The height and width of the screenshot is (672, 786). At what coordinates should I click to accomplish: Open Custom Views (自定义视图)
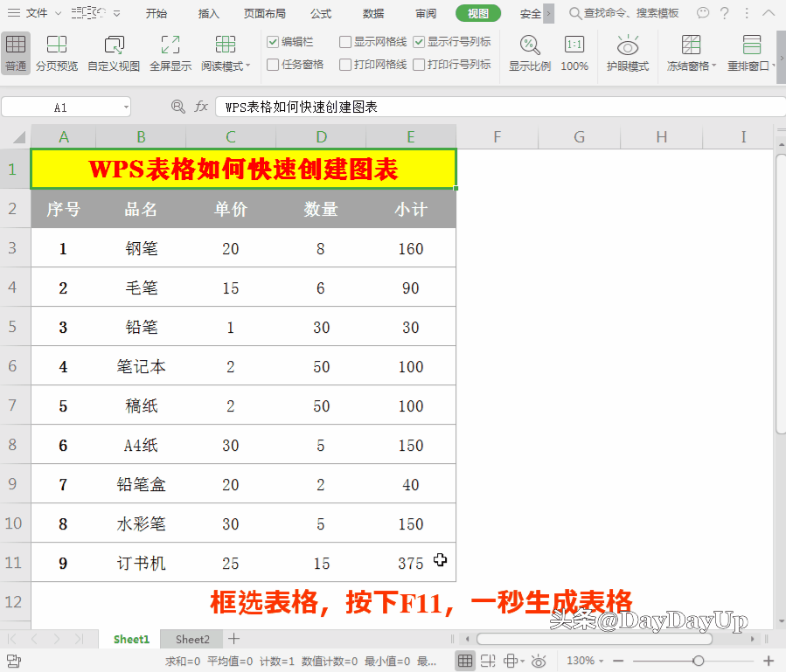pos(114,53)
